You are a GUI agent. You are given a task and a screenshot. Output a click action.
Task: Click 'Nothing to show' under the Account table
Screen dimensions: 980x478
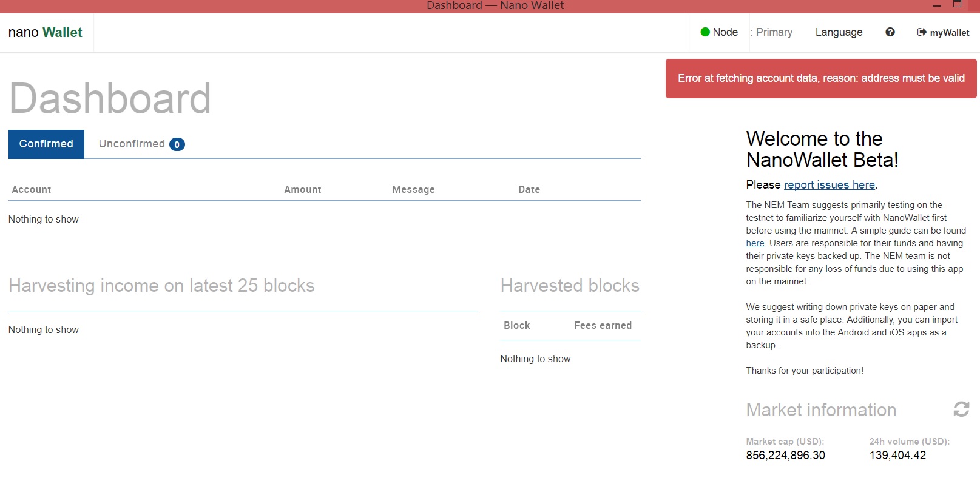click(x=44, y=219)
